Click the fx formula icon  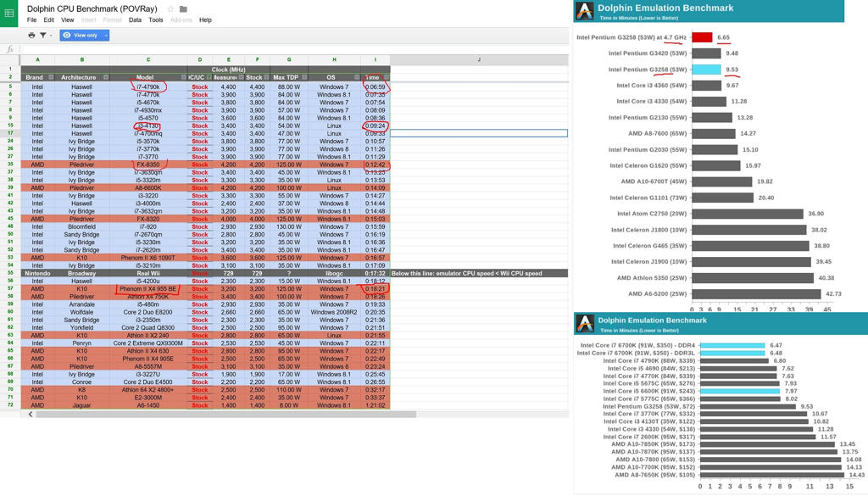(10, 49)
